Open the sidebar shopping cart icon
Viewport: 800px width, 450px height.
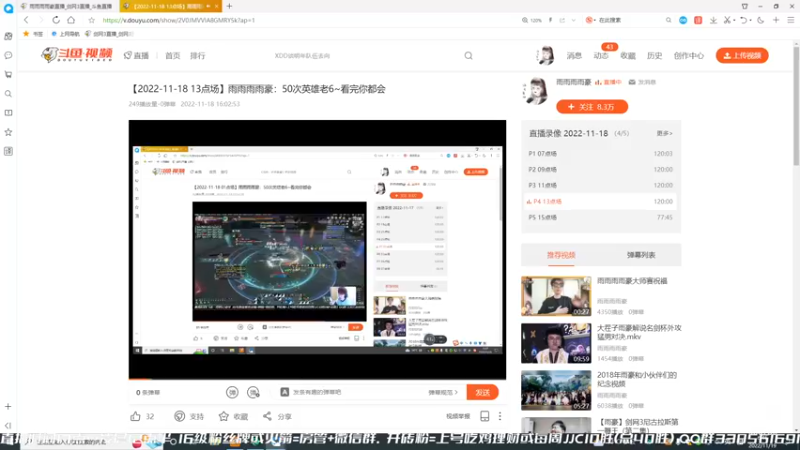pyautogui.click(x=8, y=74)
